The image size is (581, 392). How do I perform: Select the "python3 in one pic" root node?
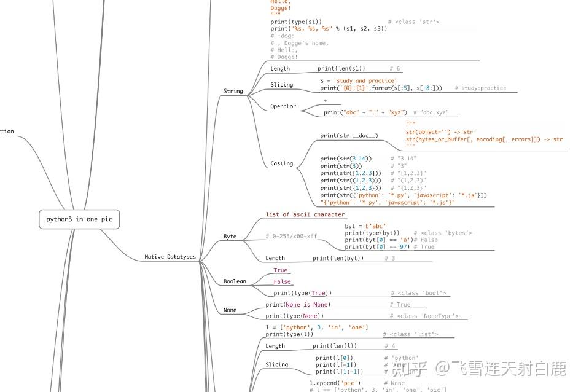(79, 219)
